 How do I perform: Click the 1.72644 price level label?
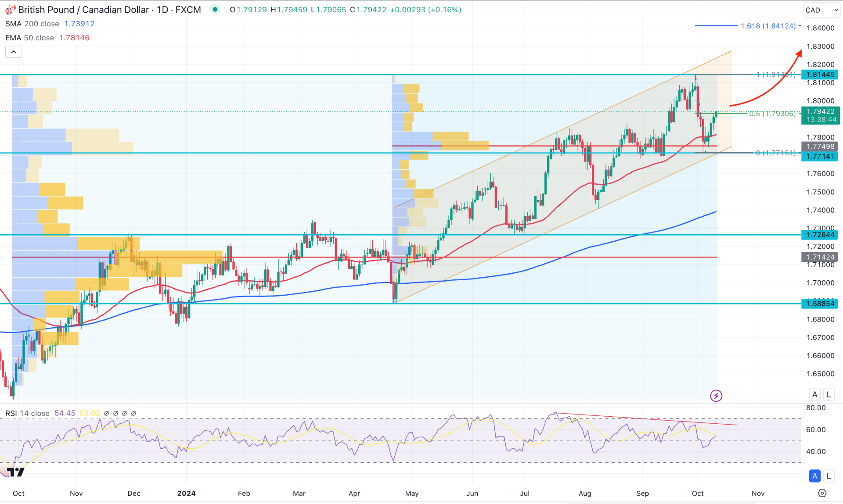pyautogui.click(x=820, y=235)
